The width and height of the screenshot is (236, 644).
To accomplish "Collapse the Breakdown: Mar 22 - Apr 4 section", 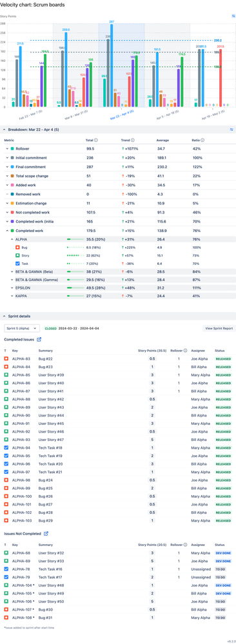I will point(5,130).
